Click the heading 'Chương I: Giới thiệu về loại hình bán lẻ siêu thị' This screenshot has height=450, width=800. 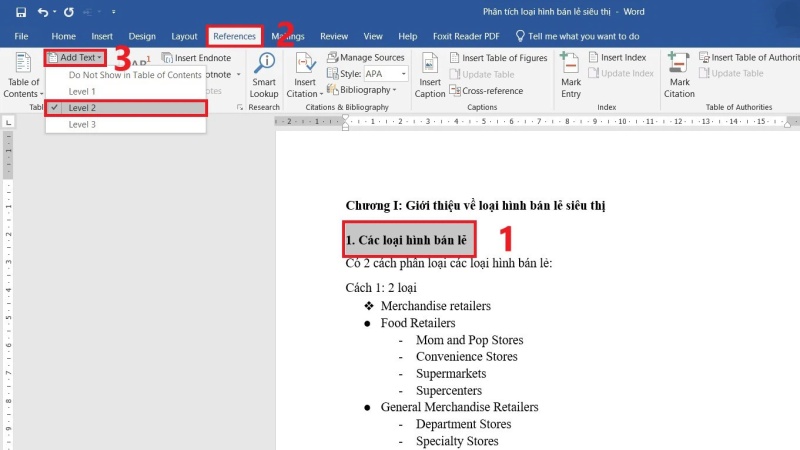click(475, 205)
